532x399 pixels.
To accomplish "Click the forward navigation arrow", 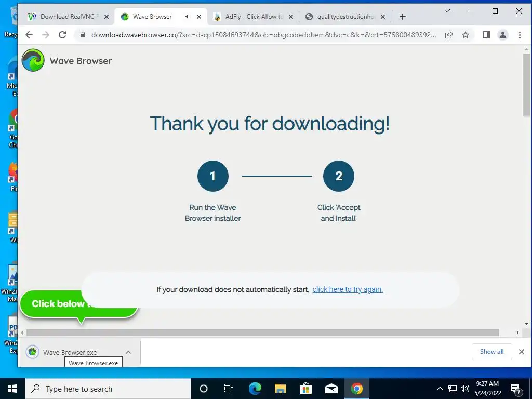I will (x=46, y=35).
